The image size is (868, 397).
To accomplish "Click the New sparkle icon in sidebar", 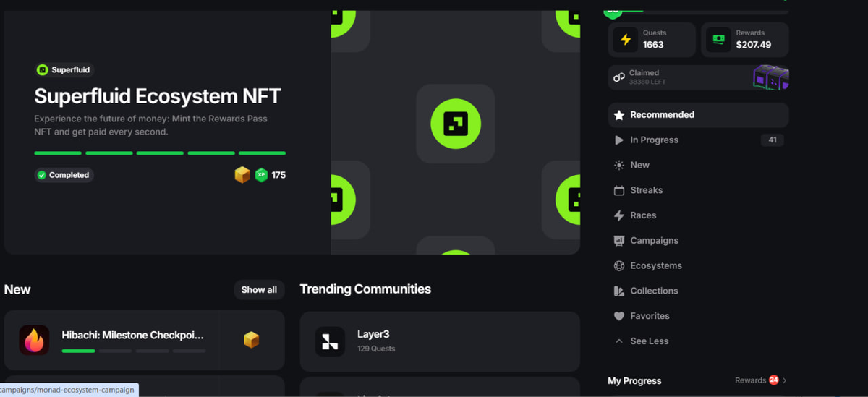I will (x=619, y=165).
